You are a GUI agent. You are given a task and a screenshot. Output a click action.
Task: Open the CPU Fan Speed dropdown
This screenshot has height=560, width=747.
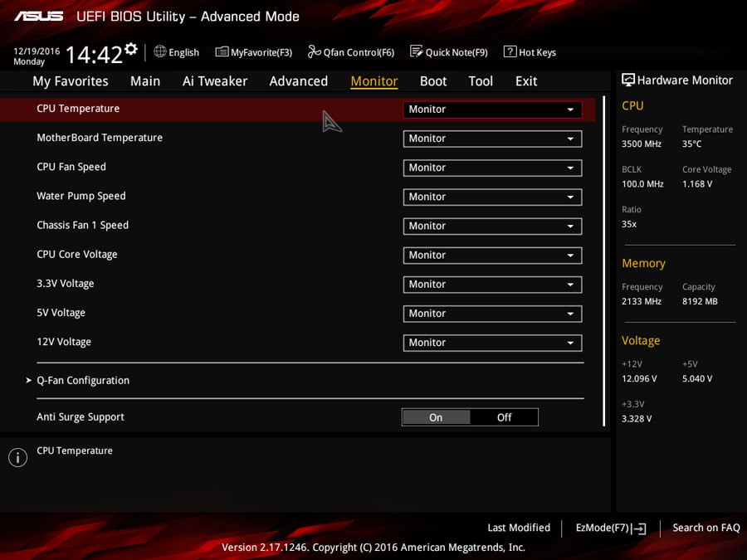tap(492, 168)
